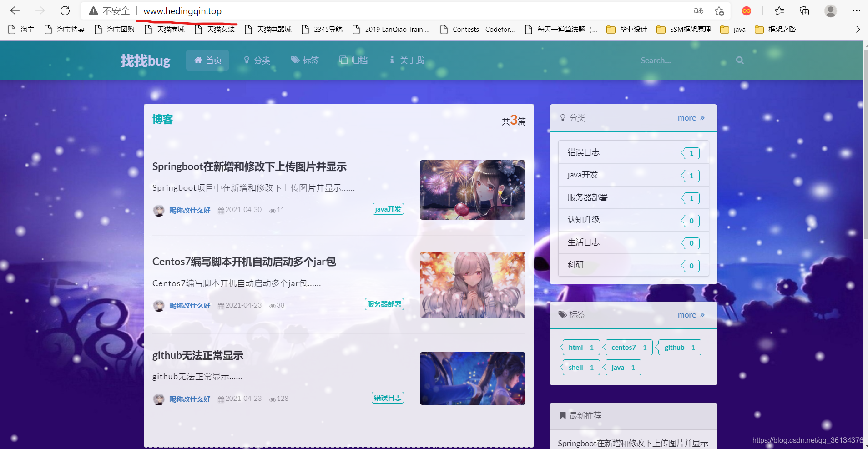Open the browser profile avatar

[x=831, y=11]
